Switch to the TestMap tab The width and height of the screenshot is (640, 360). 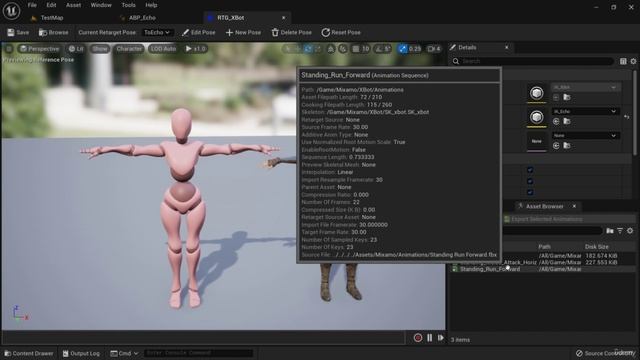click(52, 18)
